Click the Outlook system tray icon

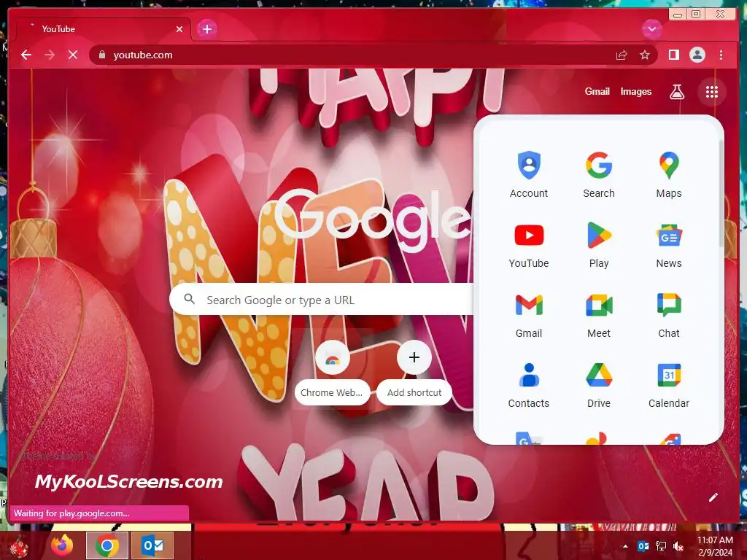point(643,546)
